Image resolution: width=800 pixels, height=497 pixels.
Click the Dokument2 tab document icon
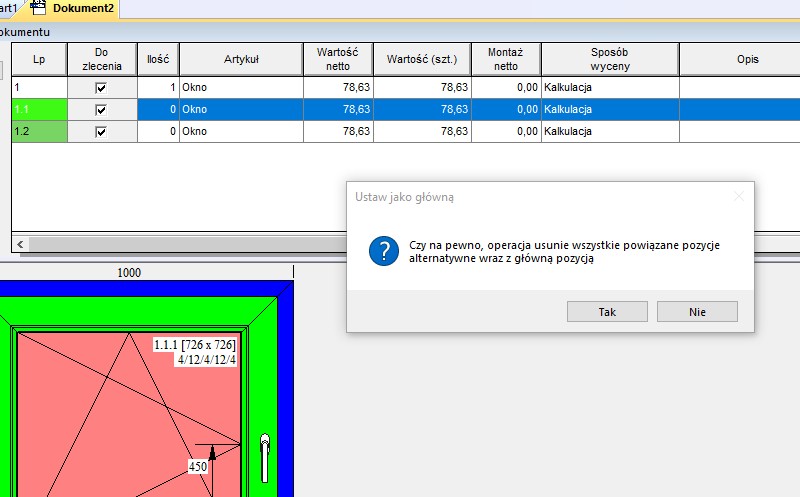(38, 7)
